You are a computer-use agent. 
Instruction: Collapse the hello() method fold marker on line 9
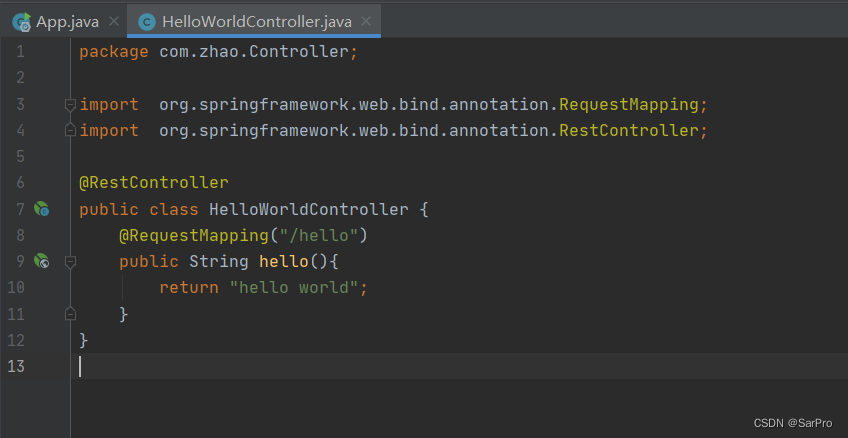pyautogui.click(x=70, y=262)
